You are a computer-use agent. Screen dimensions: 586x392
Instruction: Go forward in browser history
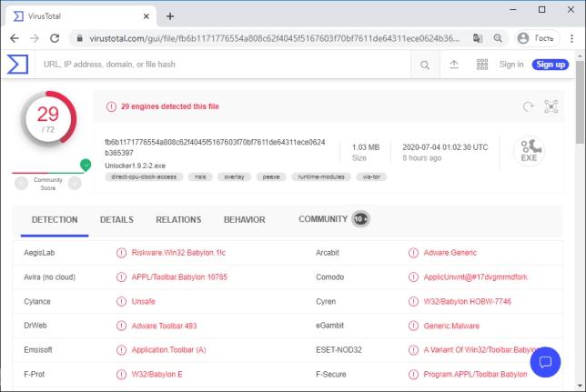(x=35, y=38)
